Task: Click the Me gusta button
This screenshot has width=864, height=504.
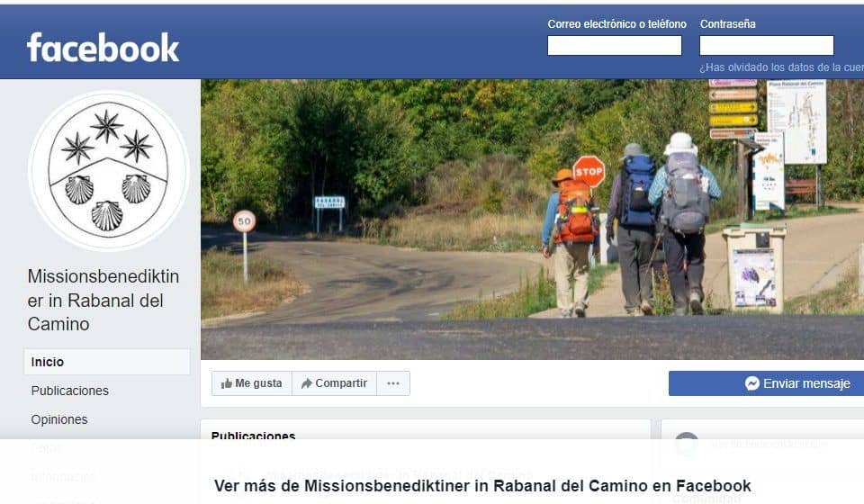Action: (252, 383)
